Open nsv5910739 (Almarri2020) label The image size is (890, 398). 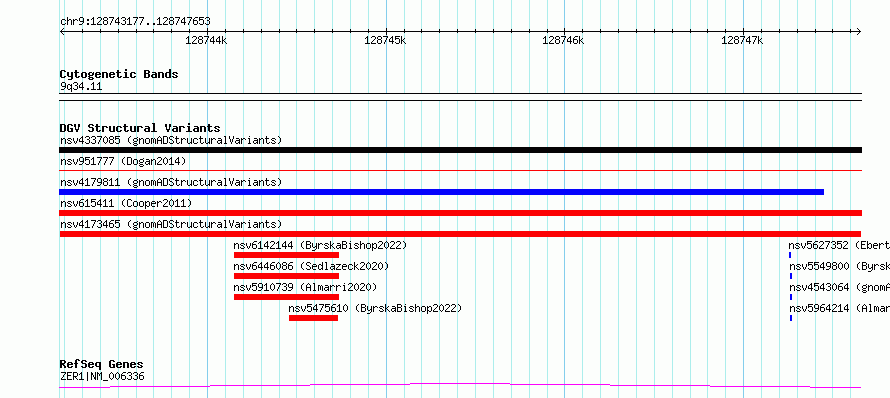click(x=305, y=287)
